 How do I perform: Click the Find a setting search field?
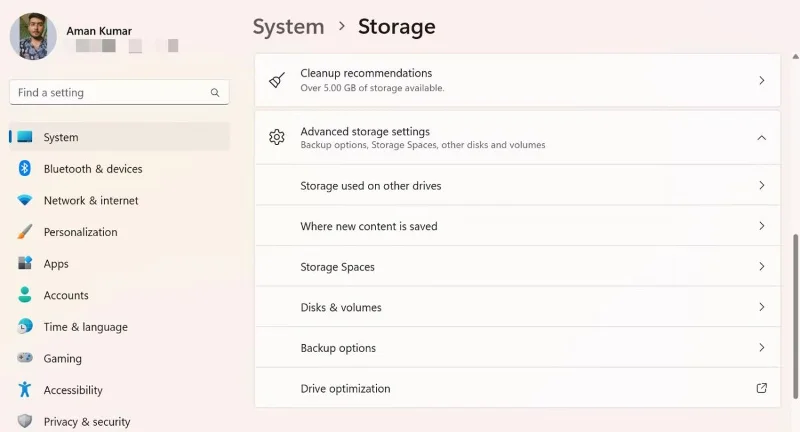click(x=119, y=92)
